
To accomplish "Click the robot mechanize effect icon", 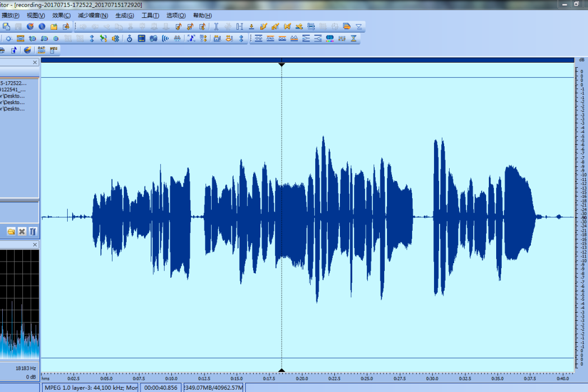I will [217, 38].
